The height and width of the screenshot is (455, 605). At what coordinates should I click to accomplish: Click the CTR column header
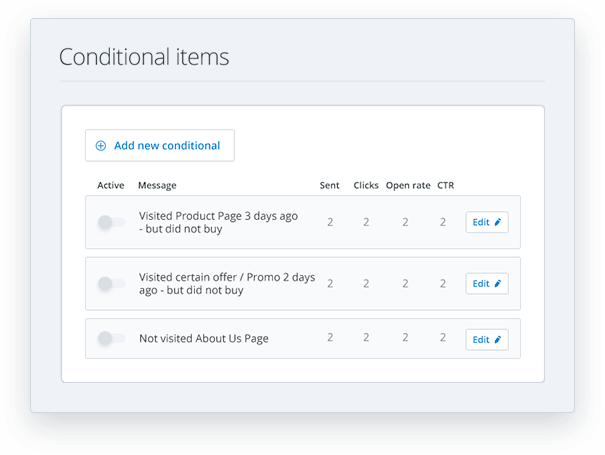click(x=445, y=185)
